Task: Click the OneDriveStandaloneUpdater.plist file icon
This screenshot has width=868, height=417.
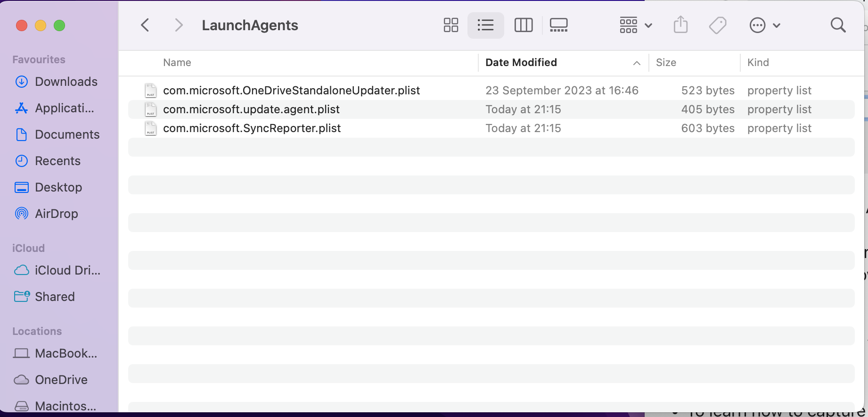Action: 151,91
